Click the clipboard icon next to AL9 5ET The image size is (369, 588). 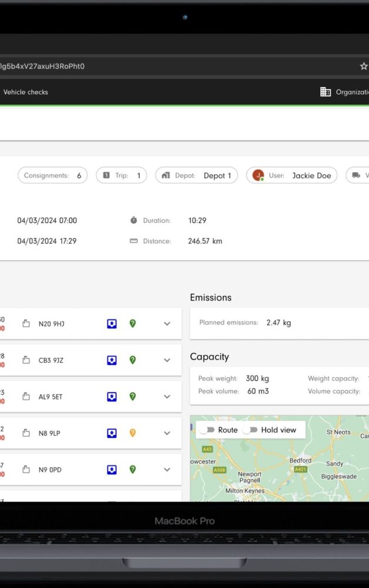coord(26,396)
